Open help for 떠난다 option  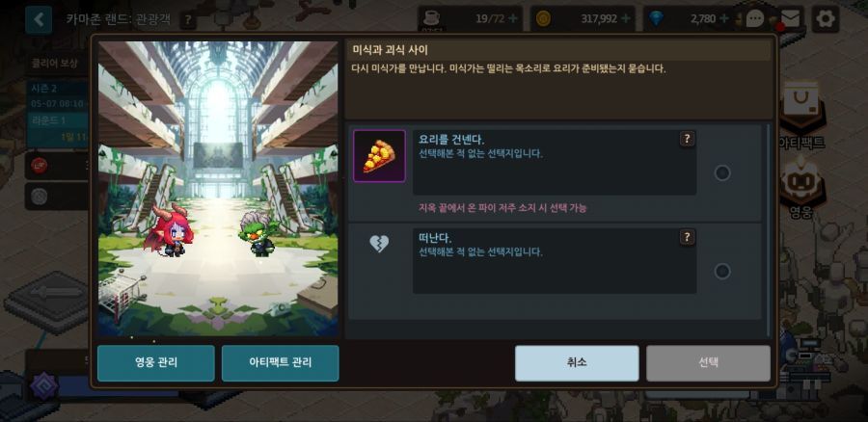pos(687,237)
